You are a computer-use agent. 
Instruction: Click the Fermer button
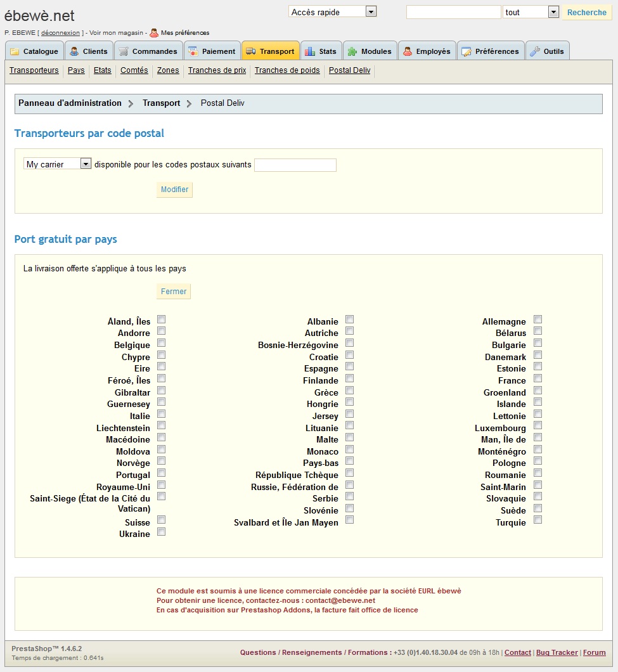click(174, 292)
